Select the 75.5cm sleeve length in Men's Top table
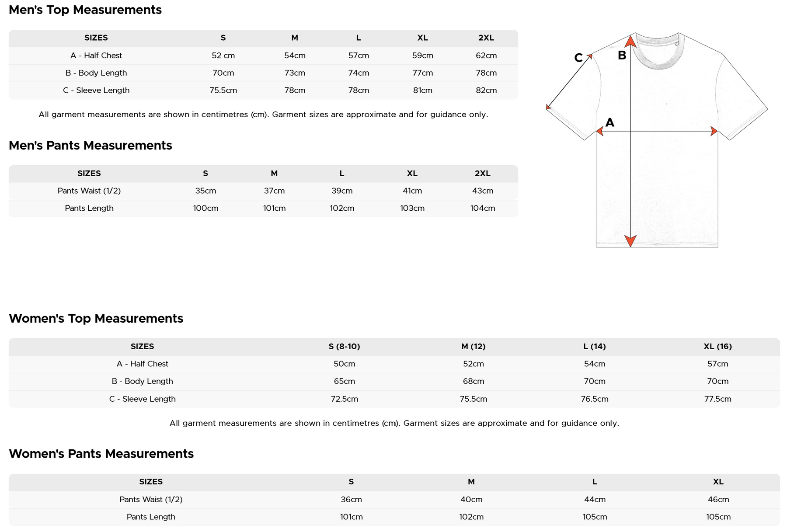This screenshot has width=787, height=532. pos(223,90)
